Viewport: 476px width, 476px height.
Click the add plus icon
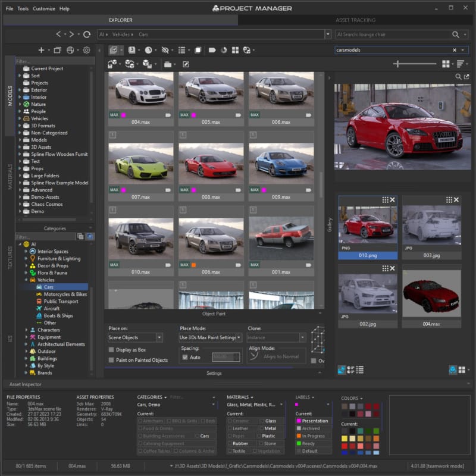(x=41, y=50)
